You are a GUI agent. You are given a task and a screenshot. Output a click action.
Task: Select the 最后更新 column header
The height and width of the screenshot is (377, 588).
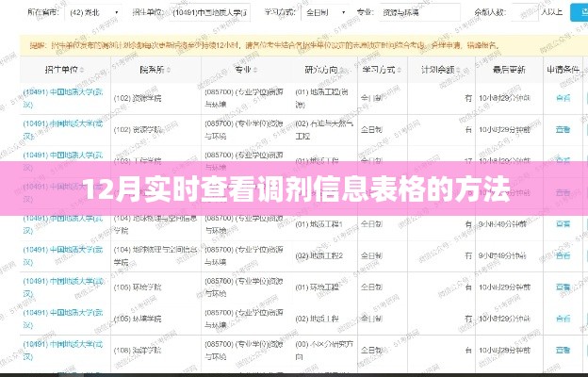point(509,70)
